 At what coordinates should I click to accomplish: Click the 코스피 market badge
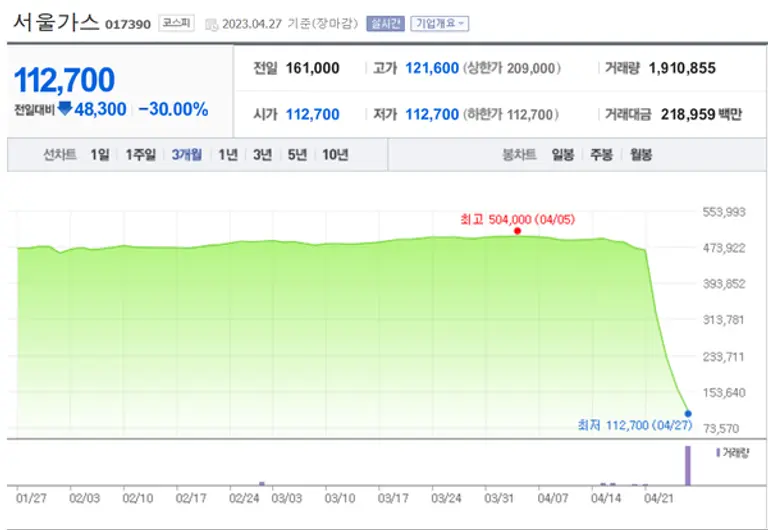point(176,24)
